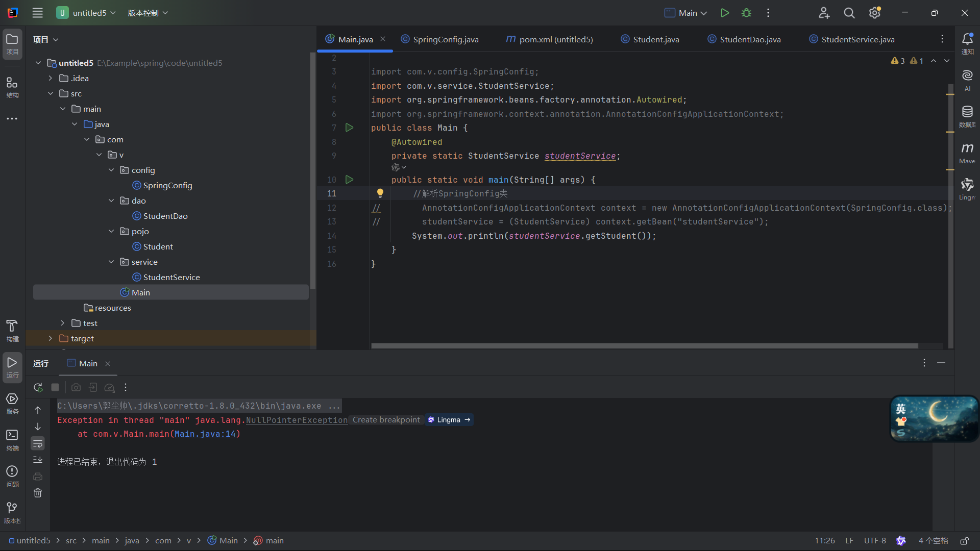Click the Main.java:14 stack trace link
The width and height of the screenshot is (980, 551).
tap(205, 434)
